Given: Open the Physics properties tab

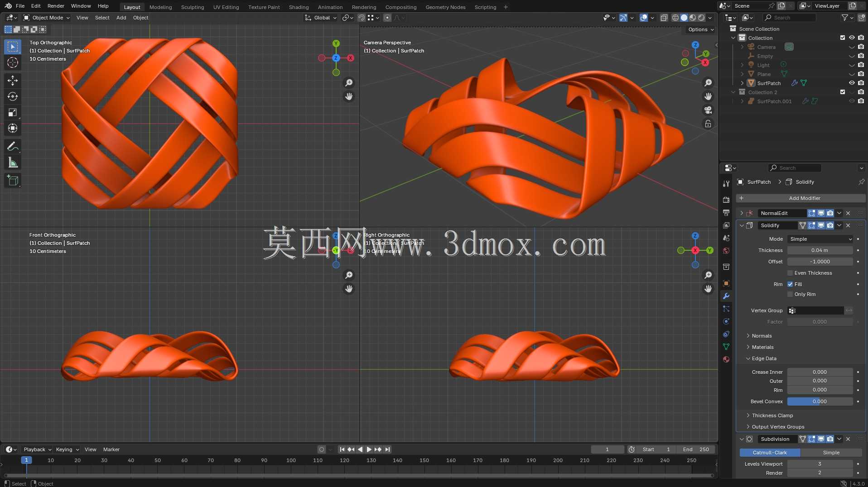Looking at the screenshot, I should pos(726,321).
